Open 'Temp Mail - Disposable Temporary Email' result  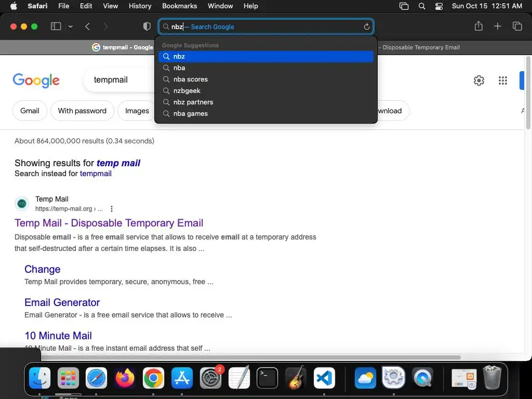point(109,223)
